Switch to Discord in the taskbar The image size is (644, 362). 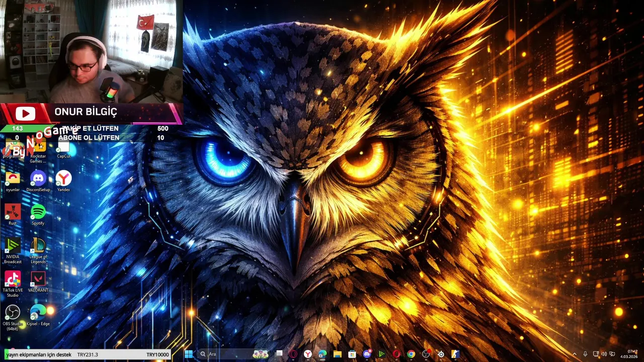tap(367, 354)
